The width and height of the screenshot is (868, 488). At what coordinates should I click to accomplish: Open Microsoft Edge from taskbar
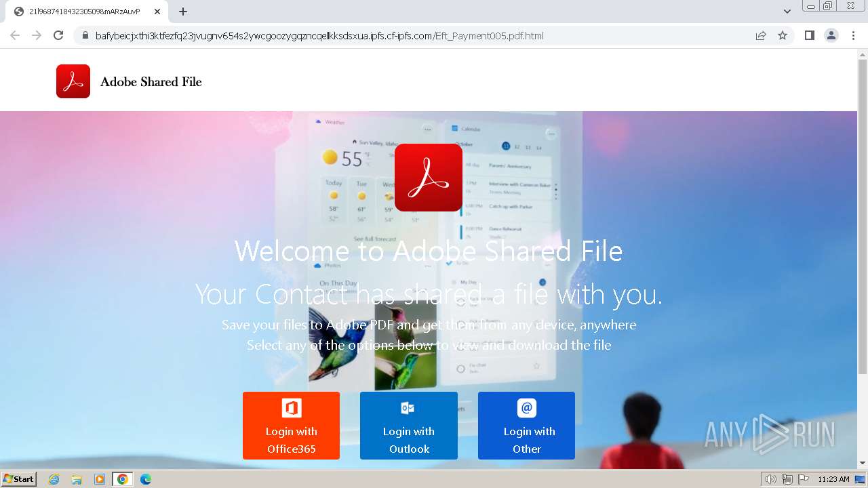click(x=145, y=479)
